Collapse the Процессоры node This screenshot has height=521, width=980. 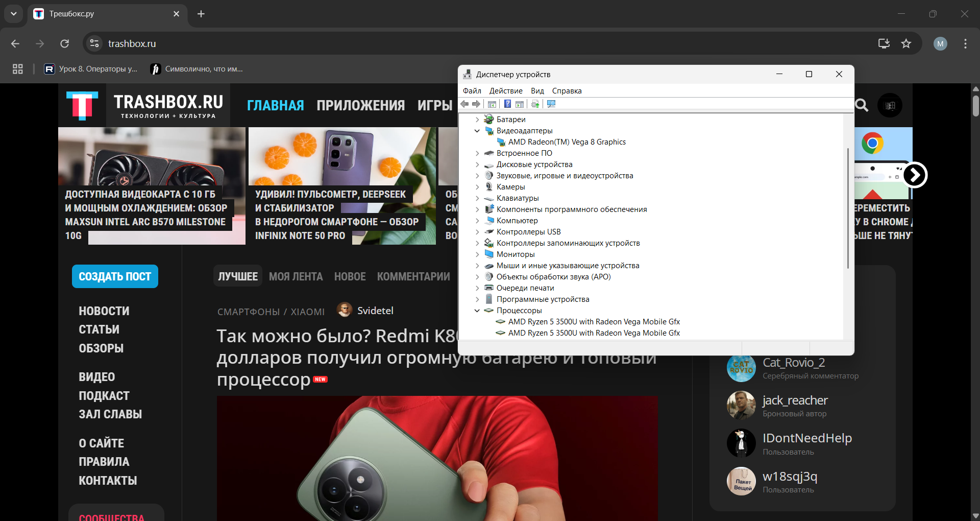(x=477, y=311)
